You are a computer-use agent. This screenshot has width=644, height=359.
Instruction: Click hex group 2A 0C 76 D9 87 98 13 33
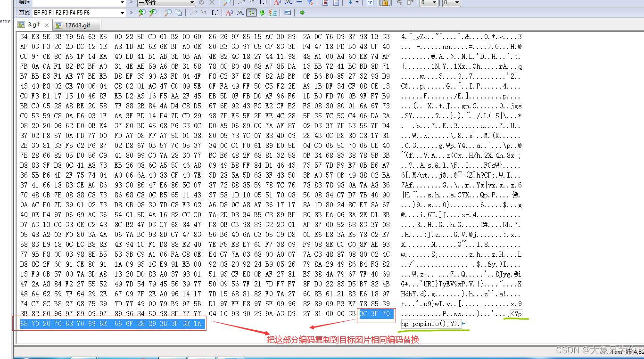(346, 37)
